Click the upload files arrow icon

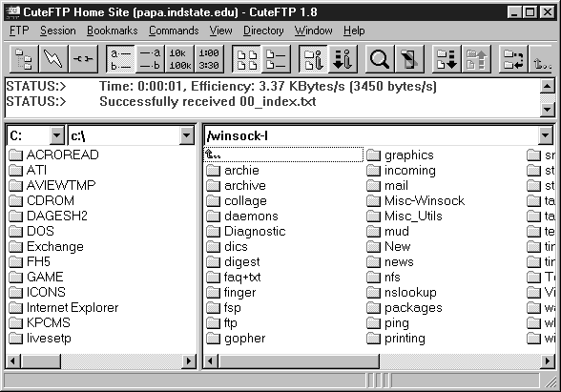pos(476,59)
